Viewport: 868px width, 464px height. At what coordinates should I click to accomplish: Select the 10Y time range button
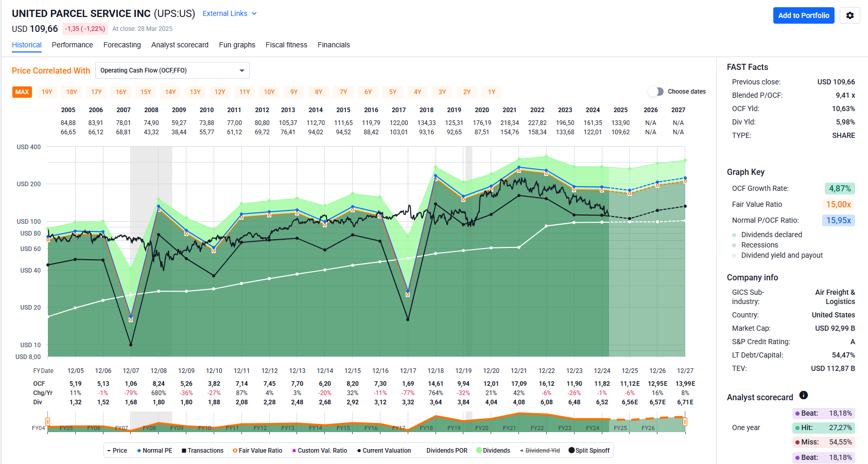click(x=269, y=92)
